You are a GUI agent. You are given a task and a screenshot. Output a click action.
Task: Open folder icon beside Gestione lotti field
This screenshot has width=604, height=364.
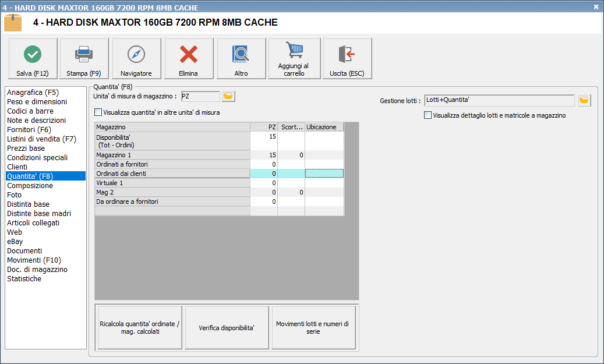(584, 101)
